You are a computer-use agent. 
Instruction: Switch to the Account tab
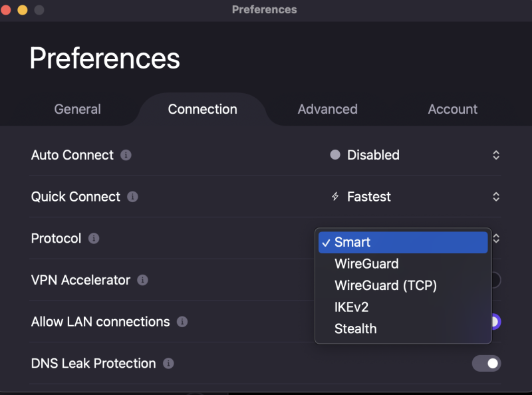click(453, 109)
